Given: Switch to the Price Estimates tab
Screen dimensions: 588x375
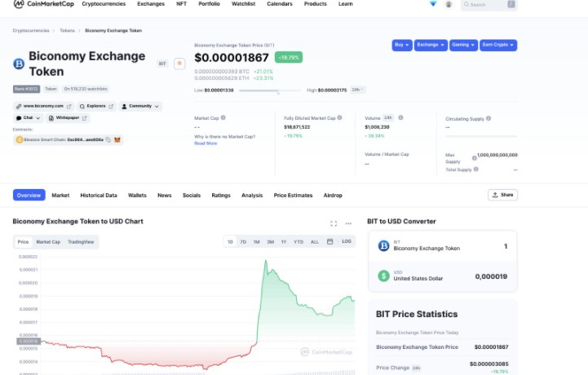Looking at the screenshot, I should [x=293, y=196].
